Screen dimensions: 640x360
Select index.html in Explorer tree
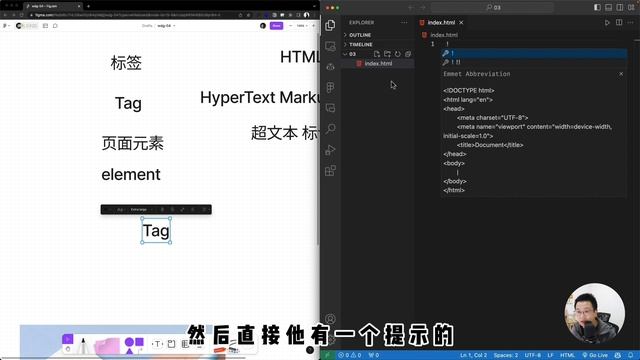tap(378, 64)
